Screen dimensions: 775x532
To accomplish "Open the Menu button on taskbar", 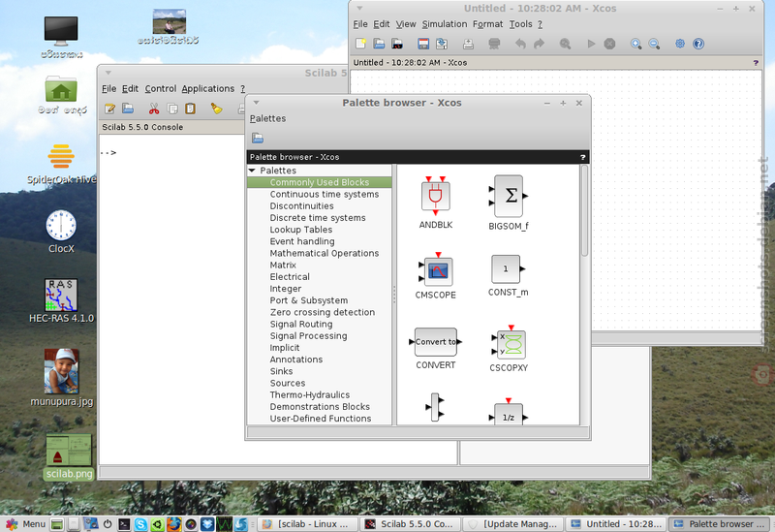I will click(26, 523).
